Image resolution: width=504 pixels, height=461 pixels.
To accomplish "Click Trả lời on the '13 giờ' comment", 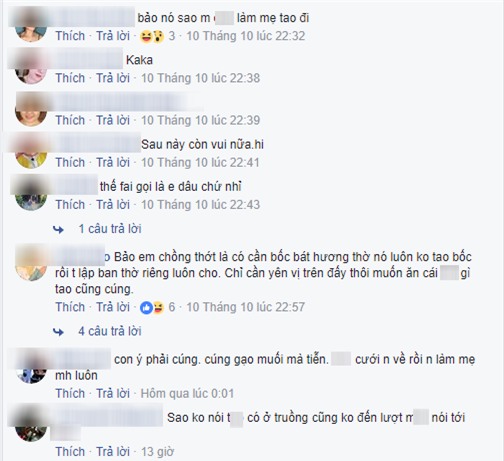I will click(113, 452).
